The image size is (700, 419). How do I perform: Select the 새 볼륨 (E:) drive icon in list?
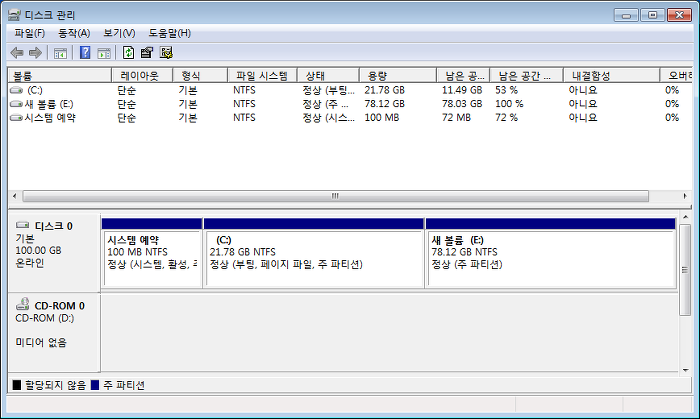click(x=16, y=104)
